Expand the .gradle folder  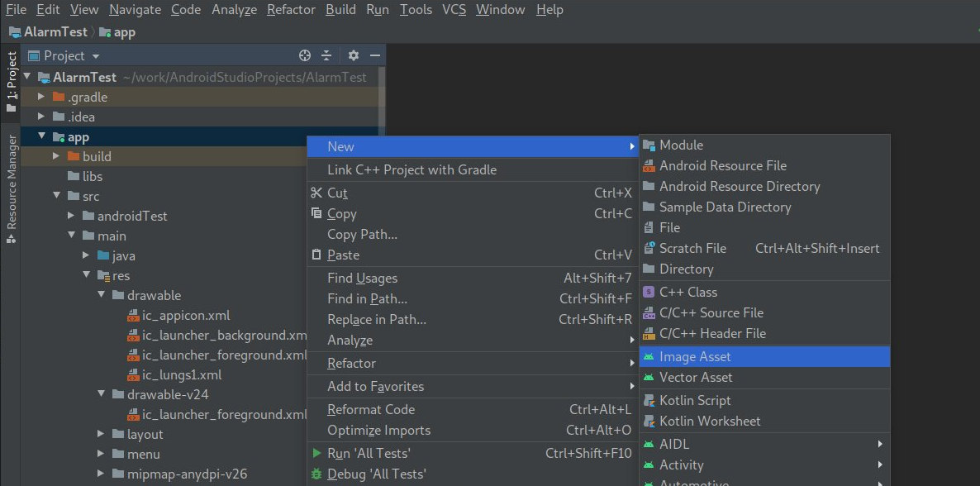point(41,97)
